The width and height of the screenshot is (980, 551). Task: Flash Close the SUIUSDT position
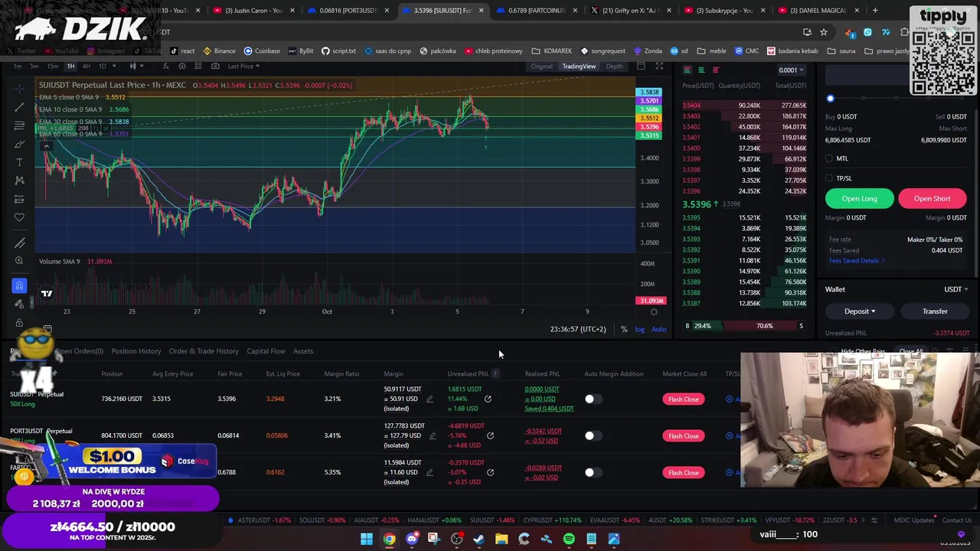point(683,399)
